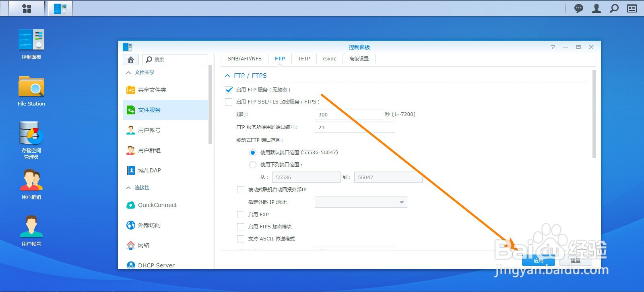
Task: Click the 从 port start field
Action: pos(306,177)
